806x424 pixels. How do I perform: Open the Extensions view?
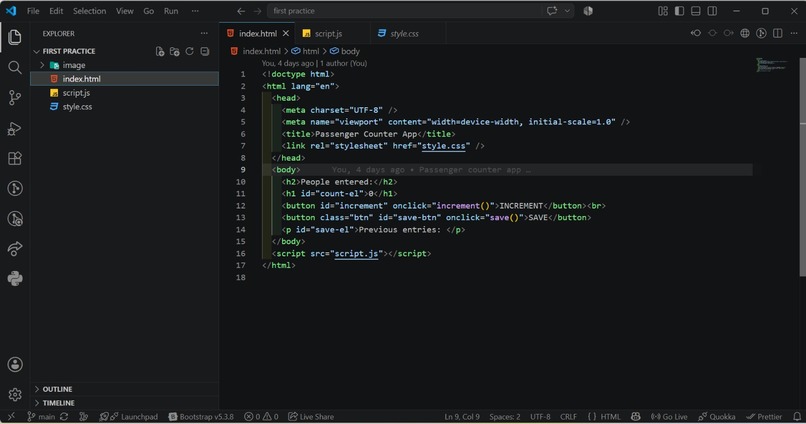(15, 158)
